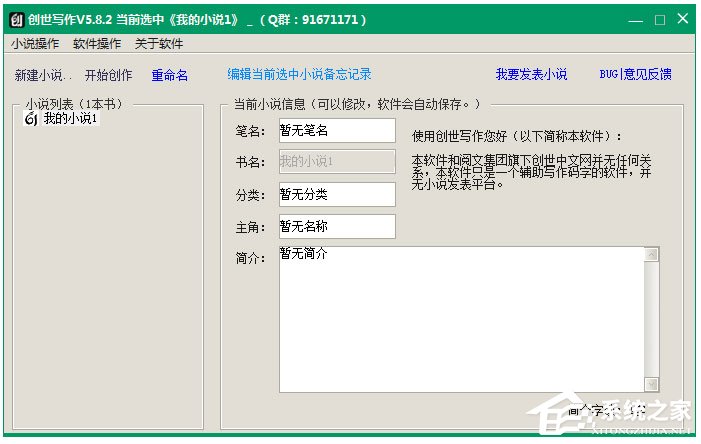This screenshot has width=701, height=444.
Task: Click the 重命名 link
Action: tap(169, 75)
